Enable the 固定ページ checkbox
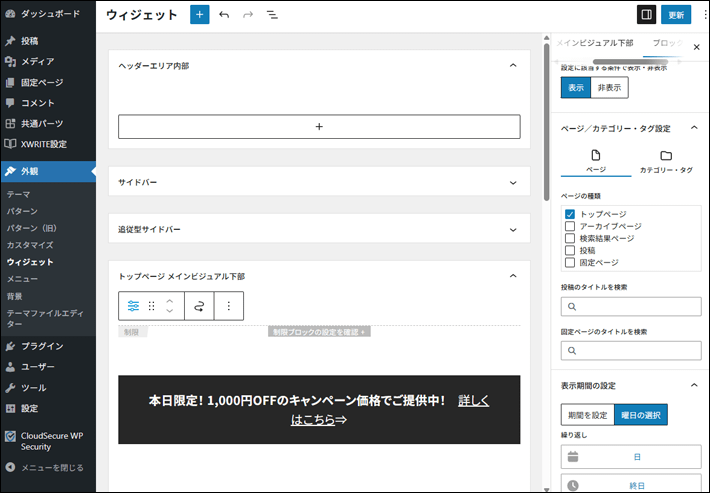710x493 pixels. pyautogui.click(x=570, y=262)
